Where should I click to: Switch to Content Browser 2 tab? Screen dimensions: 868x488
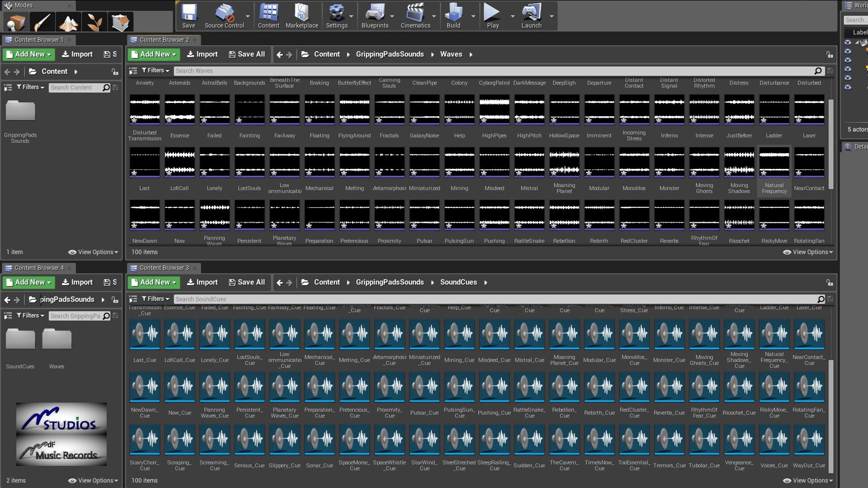tap(164, 40)
